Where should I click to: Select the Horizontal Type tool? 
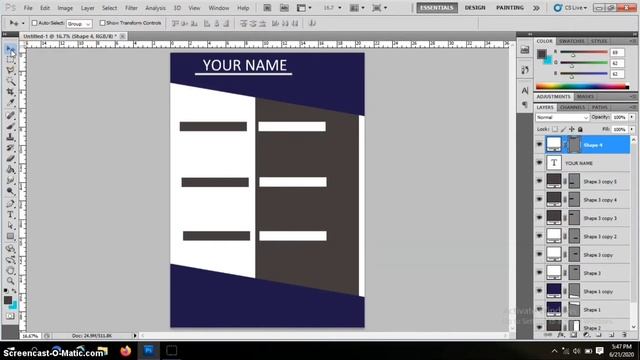pos(10,214)
